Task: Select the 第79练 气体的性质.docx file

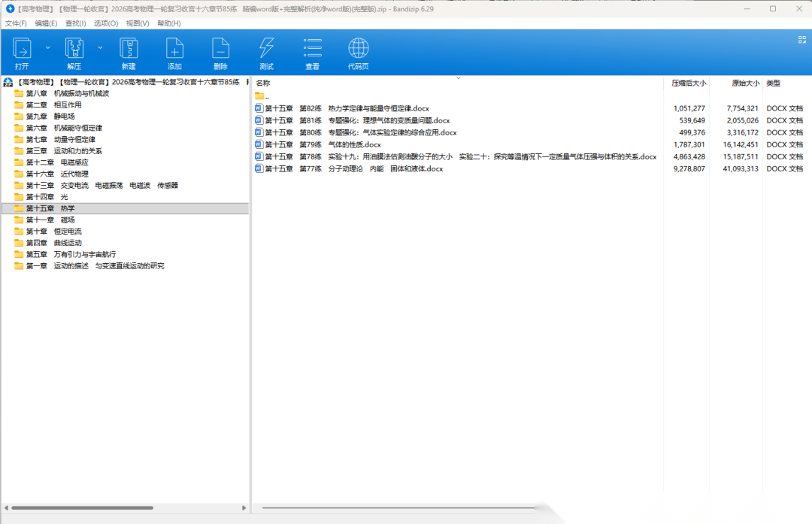Action: coord(323,144)
